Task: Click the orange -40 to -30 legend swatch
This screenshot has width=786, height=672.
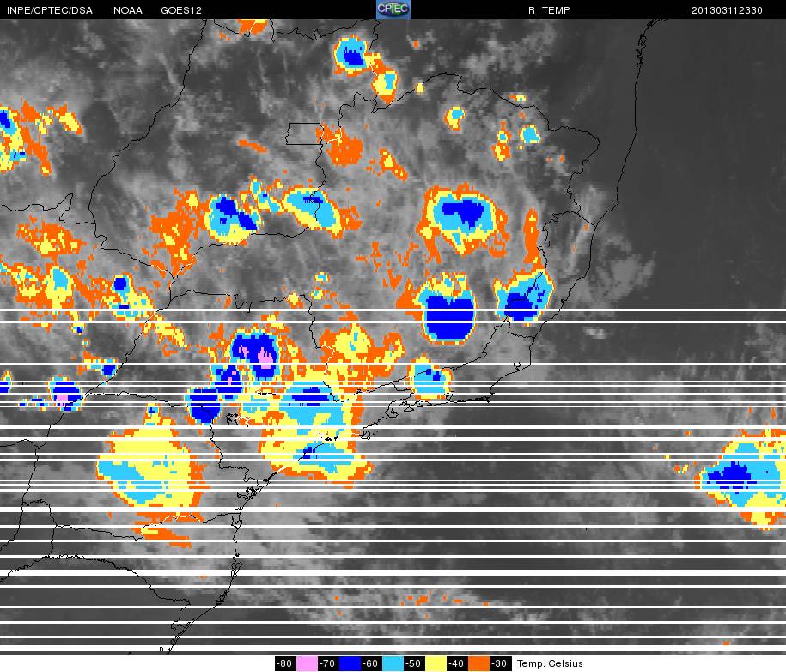Action: click(478, 663)
